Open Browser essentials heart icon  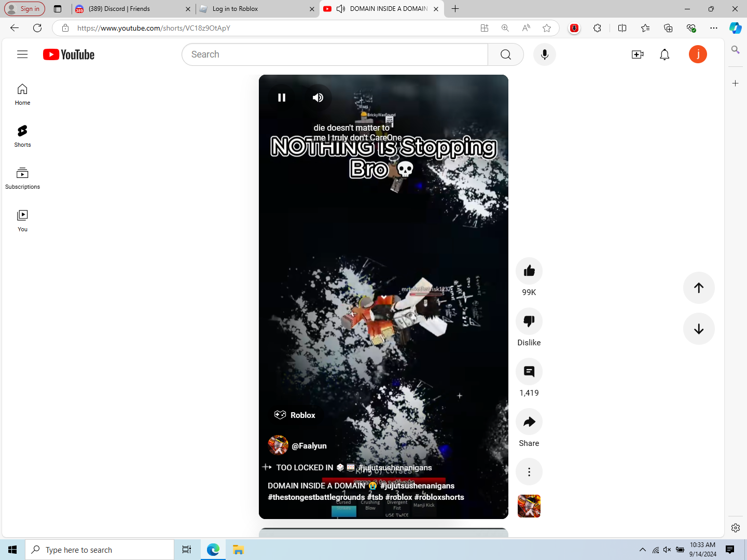(x=691, y=28)
